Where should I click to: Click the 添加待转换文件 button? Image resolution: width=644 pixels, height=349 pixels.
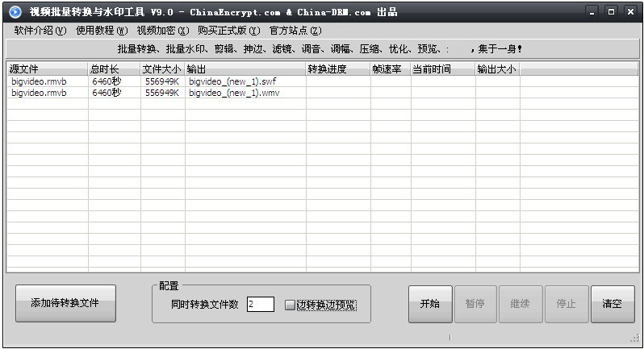point(65,304)
